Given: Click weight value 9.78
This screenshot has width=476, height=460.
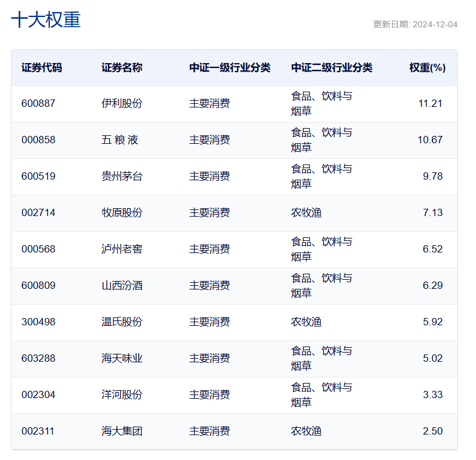Looking at the screenshot, I should (432, 177).
